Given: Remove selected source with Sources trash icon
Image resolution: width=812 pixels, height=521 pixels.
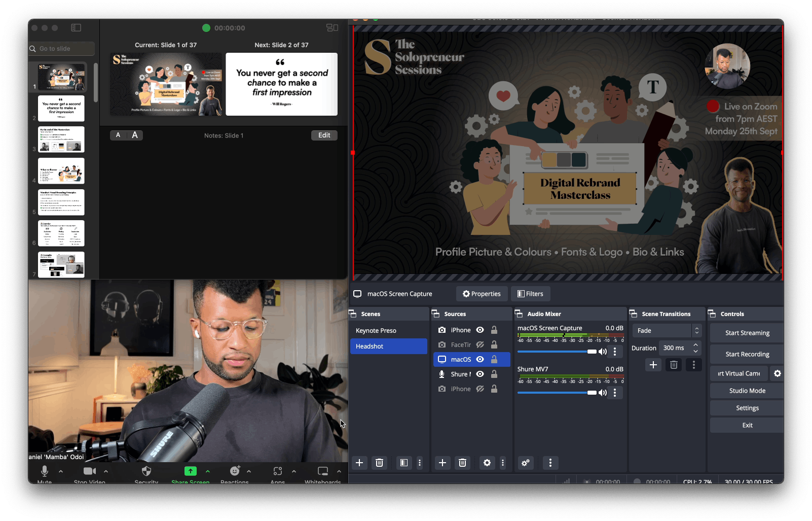Looking at the screenshot, I should click(x=462, y=463).
